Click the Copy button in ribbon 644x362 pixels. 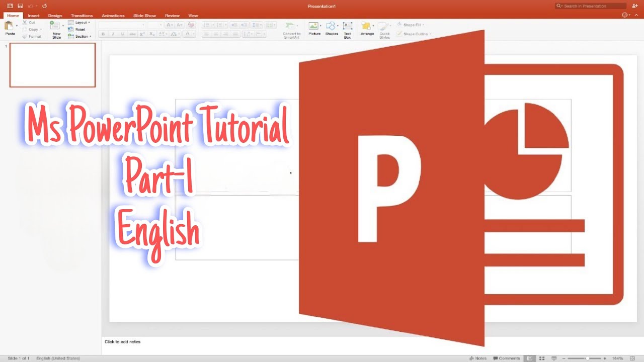click(x=31, y=30)
